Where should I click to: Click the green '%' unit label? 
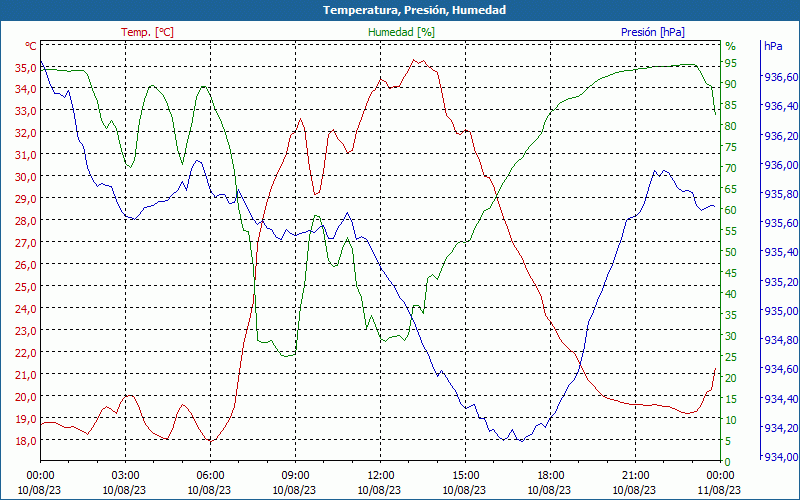731,46
